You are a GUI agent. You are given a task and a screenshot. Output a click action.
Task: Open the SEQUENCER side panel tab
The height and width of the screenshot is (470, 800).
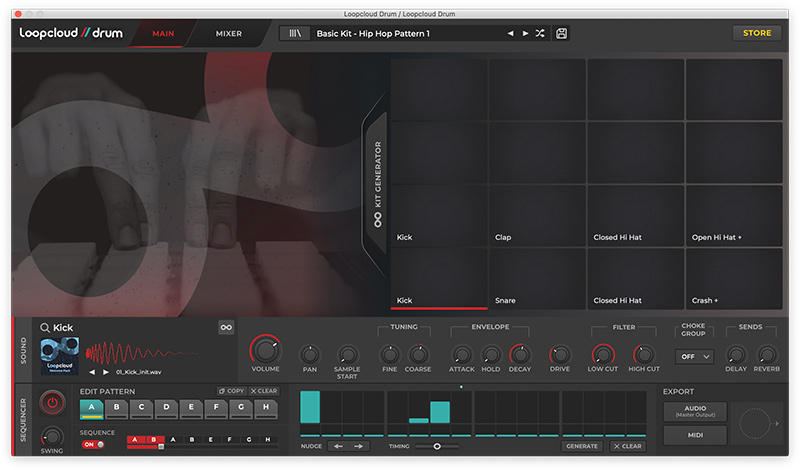(23, 420)
